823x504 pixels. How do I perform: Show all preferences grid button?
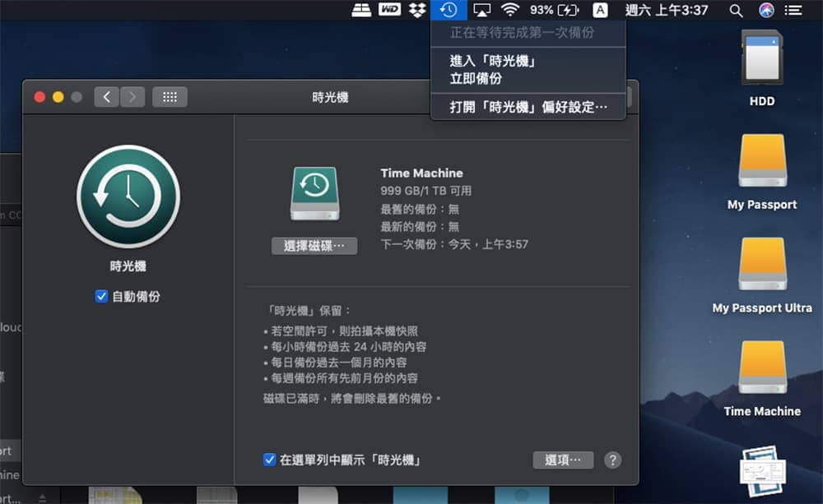click(x=170, y=97)
